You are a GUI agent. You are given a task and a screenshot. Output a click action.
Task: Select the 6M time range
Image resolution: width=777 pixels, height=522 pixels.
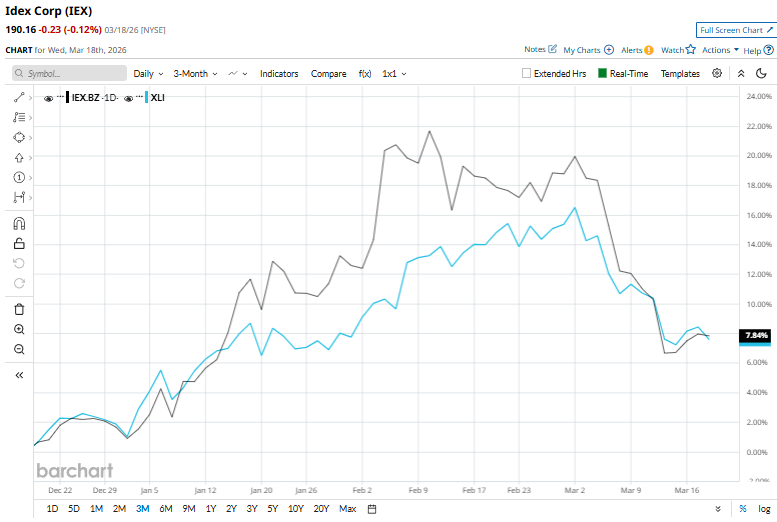pos(165,509)
